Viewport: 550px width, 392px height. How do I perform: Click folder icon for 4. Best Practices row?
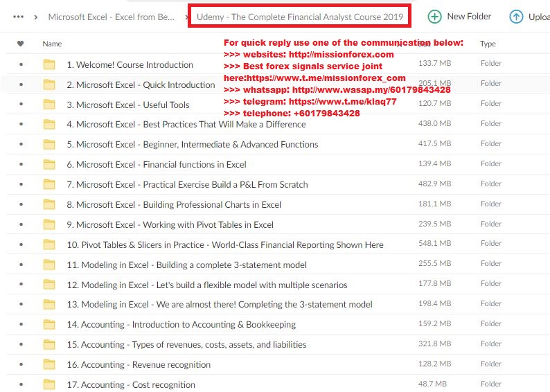[x=49, y=125]
